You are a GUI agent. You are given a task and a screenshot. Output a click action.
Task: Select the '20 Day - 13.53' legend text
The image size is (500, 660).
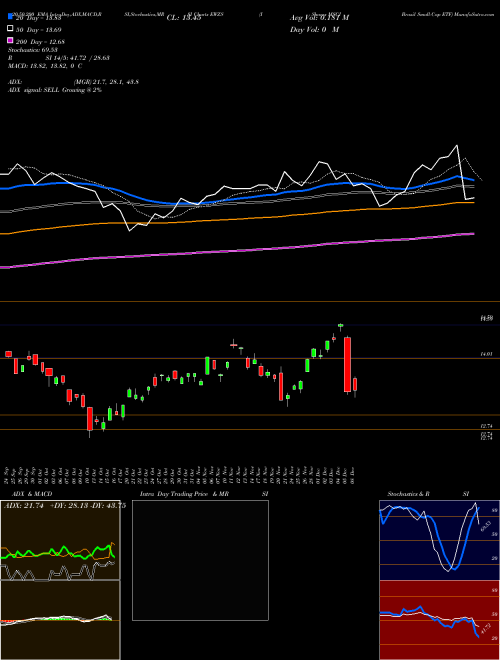[39, 18]
